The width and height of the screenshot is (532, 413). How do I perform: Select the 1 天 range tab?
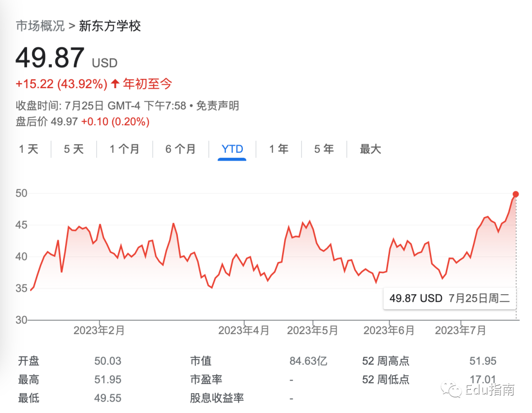29,149
